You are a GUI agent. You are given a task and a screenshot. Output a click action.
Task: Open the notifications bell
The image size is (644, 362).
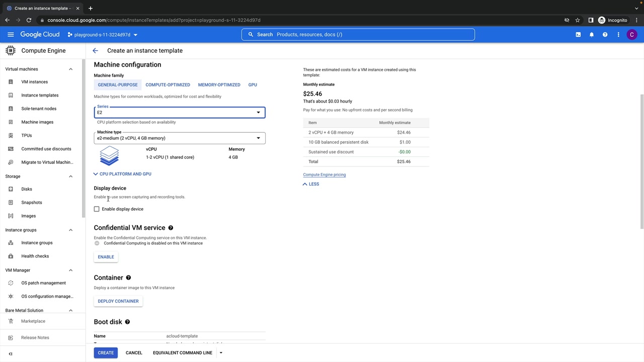[592, 35]
